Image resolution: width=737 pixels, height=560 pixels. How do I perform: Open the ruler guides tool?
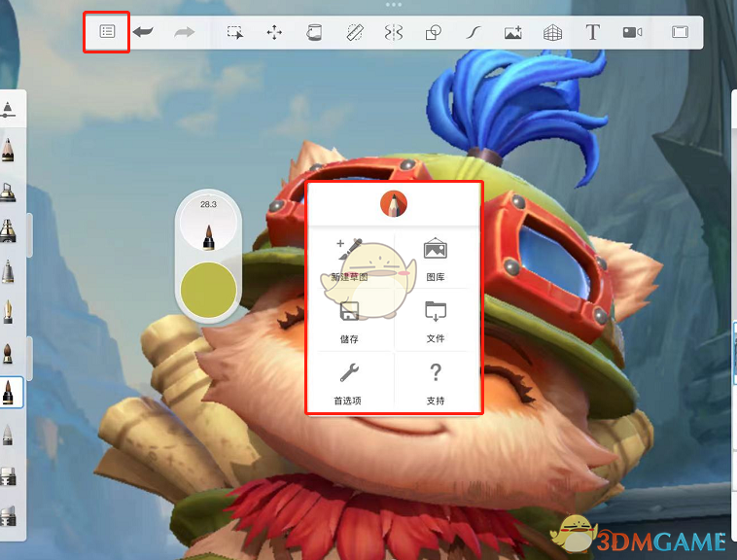tap(355, 32)
